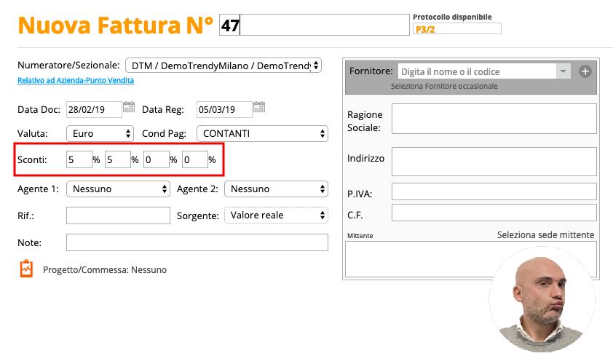Click the Rif. input field

click(117, 215)
